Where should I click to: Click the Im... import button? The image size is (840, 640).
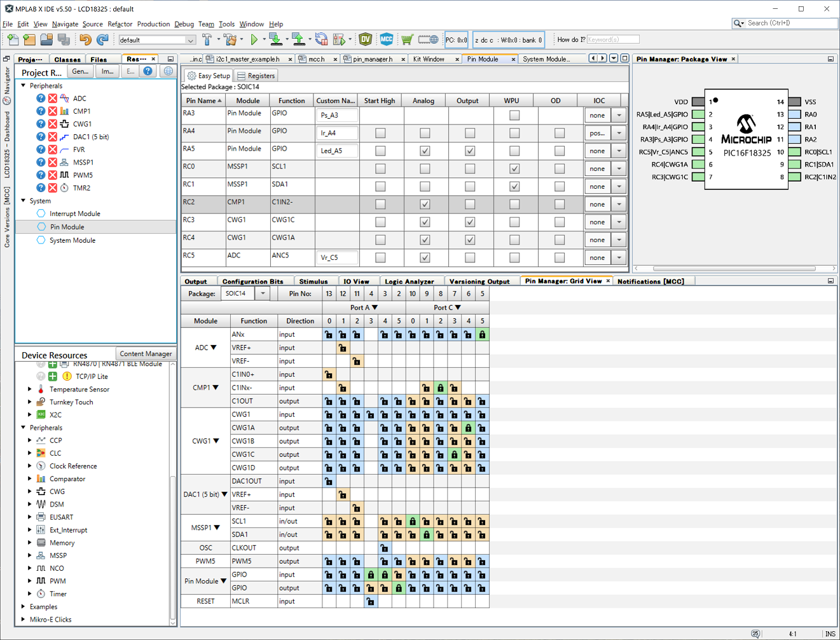[x=107, y=71]
